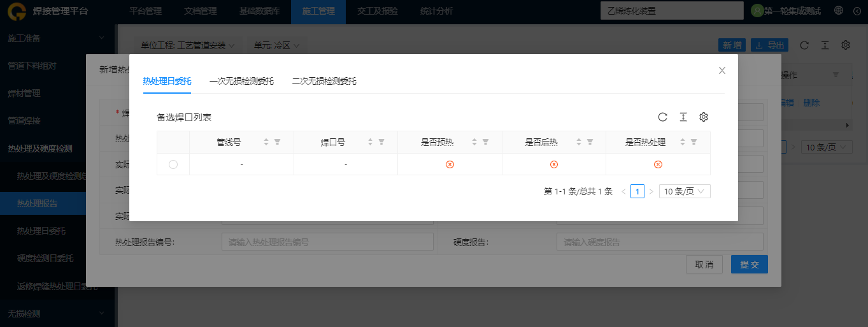Open 文档管理 top menu
This screenshot has width=868, height=327.
[x=201, y=11]
